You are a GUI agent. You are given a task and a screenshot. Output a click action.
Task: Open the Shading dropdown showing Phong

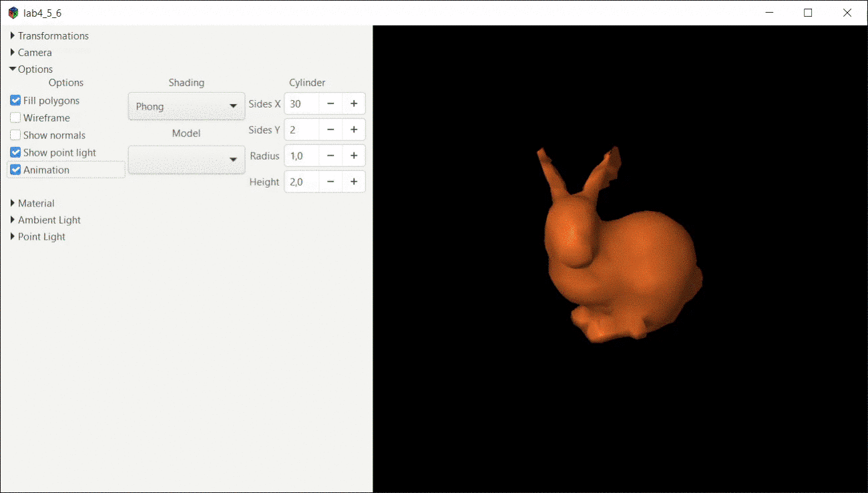(186, 106)
